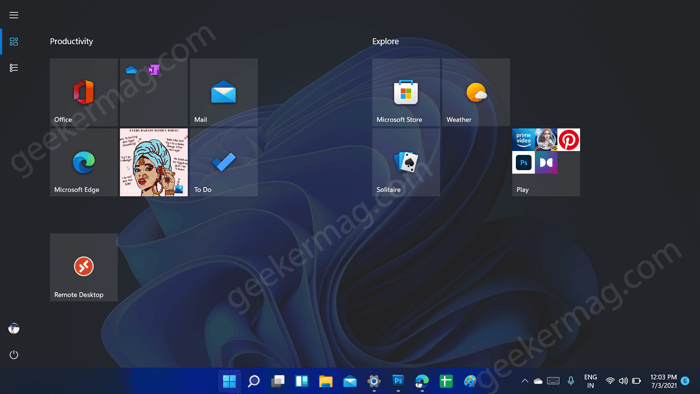Open green spreadsheet app on taskbar
The width and height of the screenshot is (700, 394).
coord(446,381)
